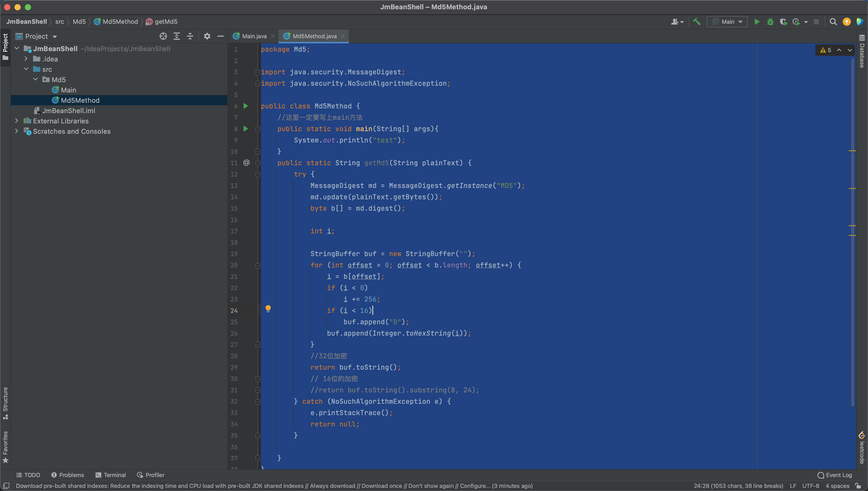868x491 pixels.
Task: Open the JetBrains toolbox icon at top right
Action: [x=860, y=22]
